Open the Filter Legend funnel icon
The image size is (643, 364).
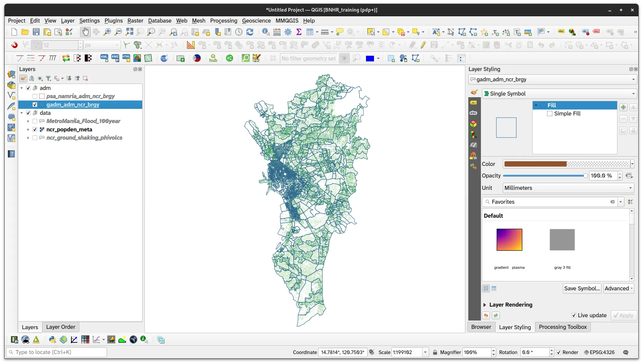click(x=48, y=78)
